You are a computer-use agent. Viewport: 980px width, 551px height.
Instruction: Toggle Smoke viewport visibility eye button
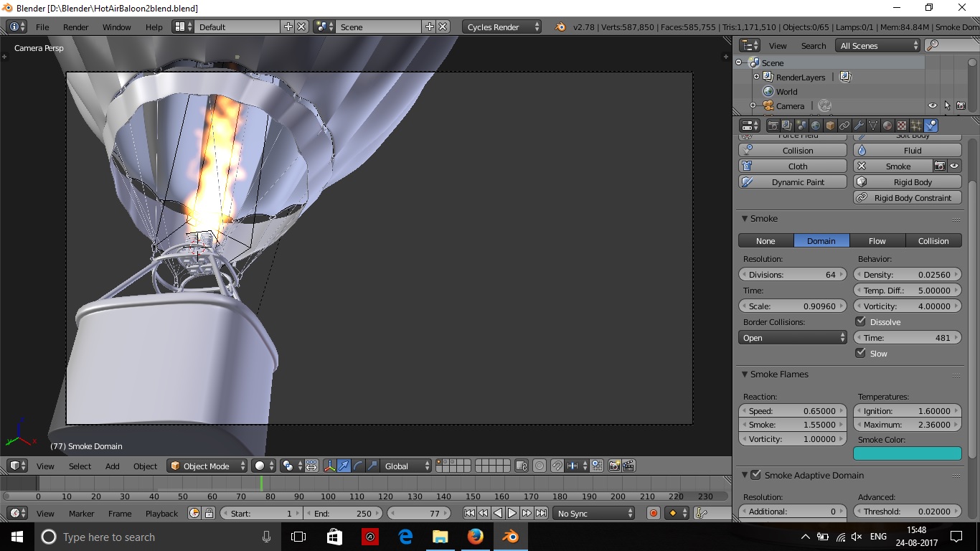pos(954,166)
